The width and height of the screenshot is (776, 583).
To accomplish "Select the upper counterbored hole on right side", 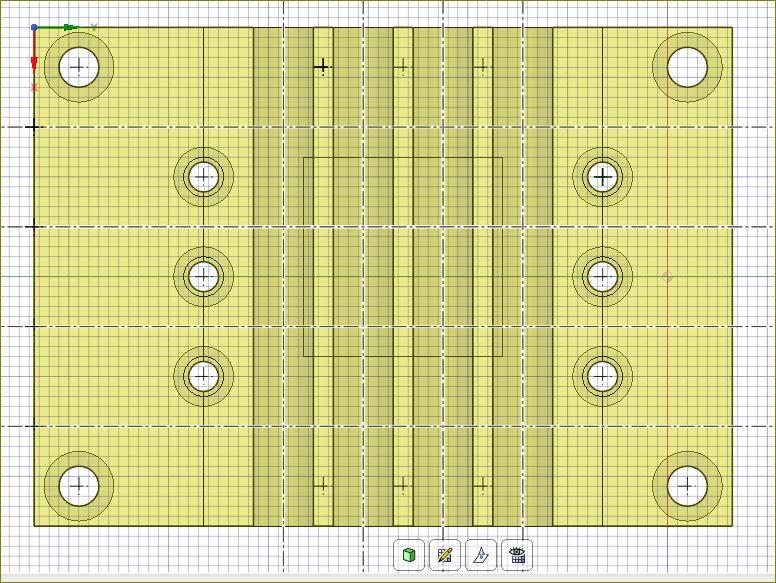I will click(x=602, y=177).
